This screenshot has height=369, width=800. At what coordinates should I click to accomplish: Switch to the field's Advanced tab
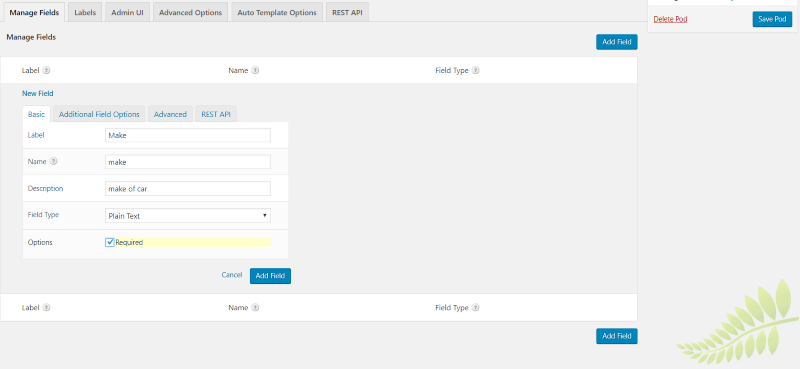point(170,114)
